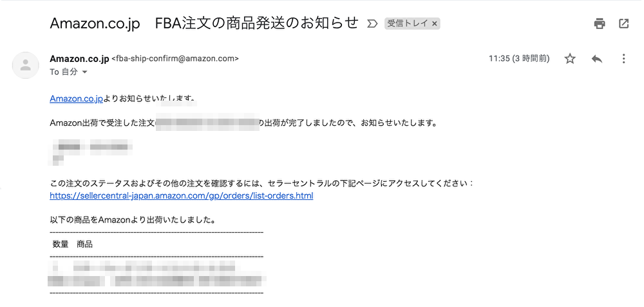Click the 11:35 timestamp

[518, 59]
